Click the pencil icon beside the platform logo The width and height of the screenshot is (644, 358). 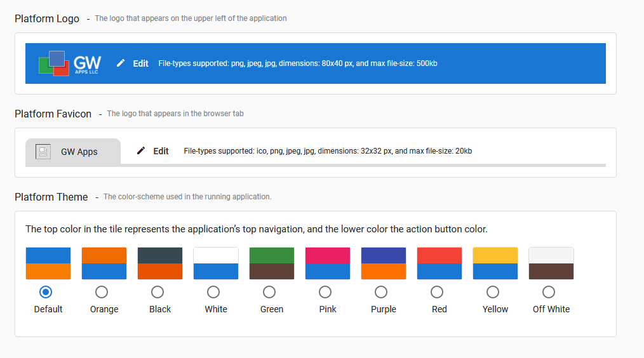point(120,63)
